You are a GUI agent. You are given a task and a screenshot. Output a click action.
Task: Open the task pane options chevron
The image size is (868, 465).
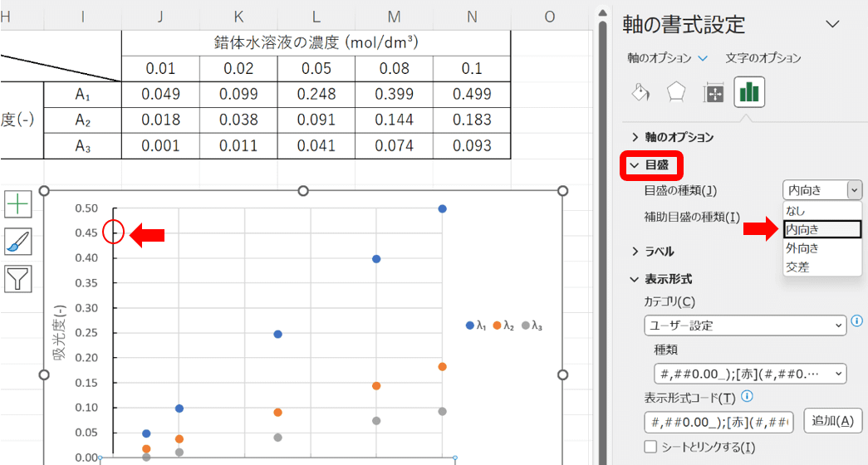point(832,24)
